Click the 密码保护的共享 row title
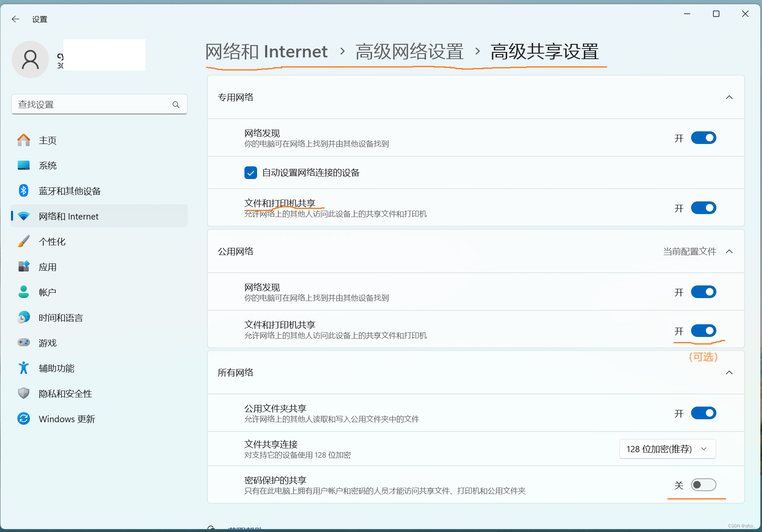 (x=275, y=480)
